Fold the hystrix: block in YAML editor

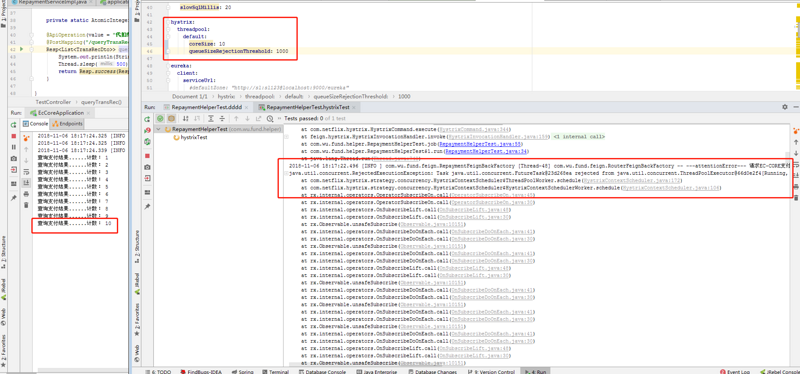click(167, 23)
